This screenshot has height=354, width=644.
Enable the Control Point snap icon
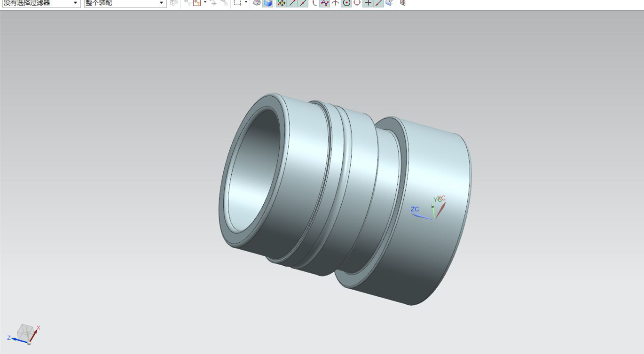(x=314, y=3)
